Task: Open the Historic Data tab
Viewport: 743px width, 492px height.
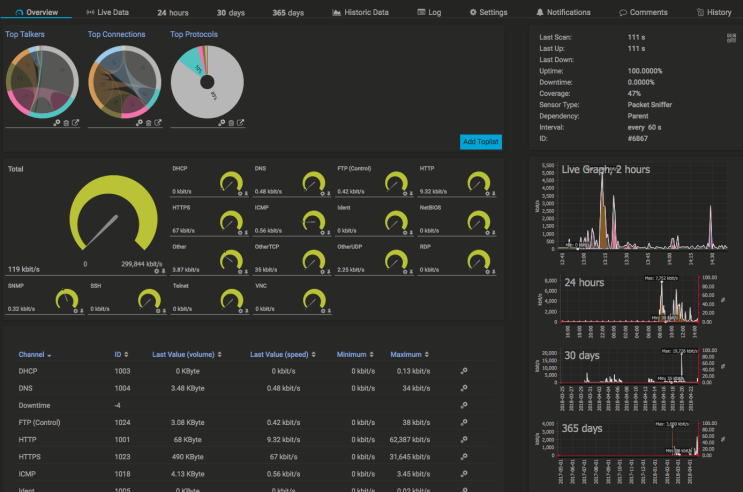Action: 361,12
